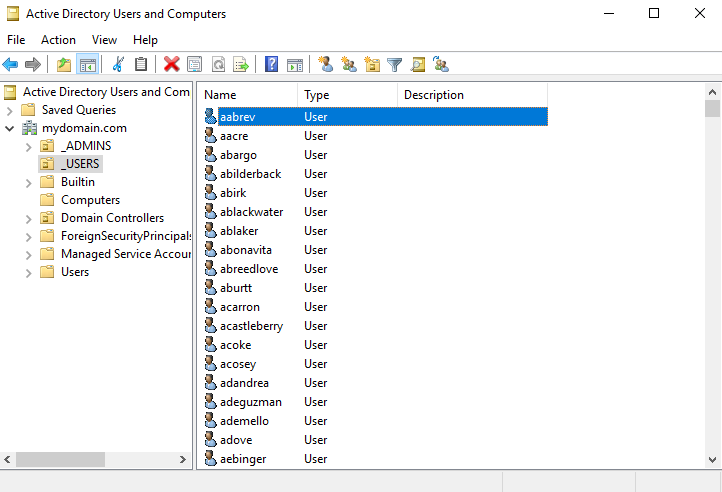722x492 pixels.
Task: Expand the Builtin container
Action: click(x=29, y=183)
